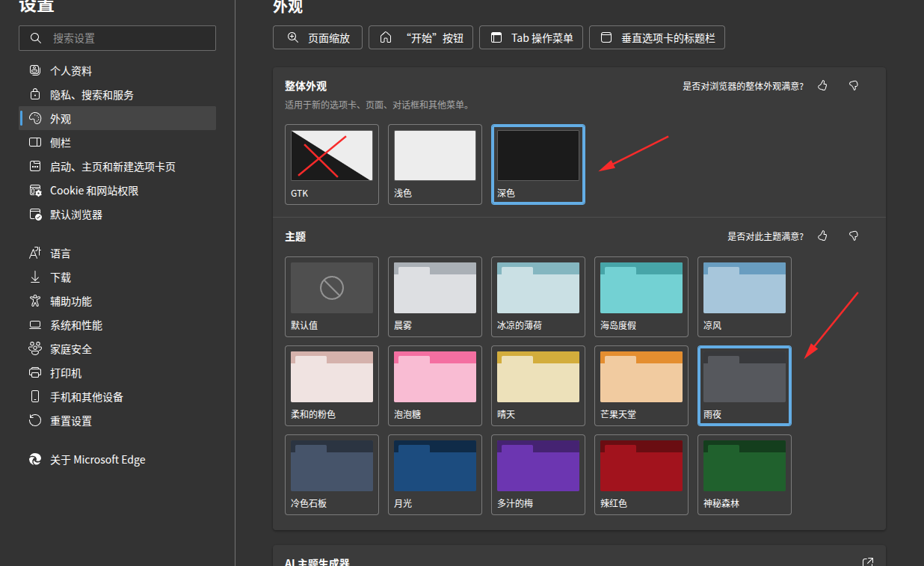Thumbs up the overall browser appearance question
The image size is (924, 566).
tap(823, 86)
